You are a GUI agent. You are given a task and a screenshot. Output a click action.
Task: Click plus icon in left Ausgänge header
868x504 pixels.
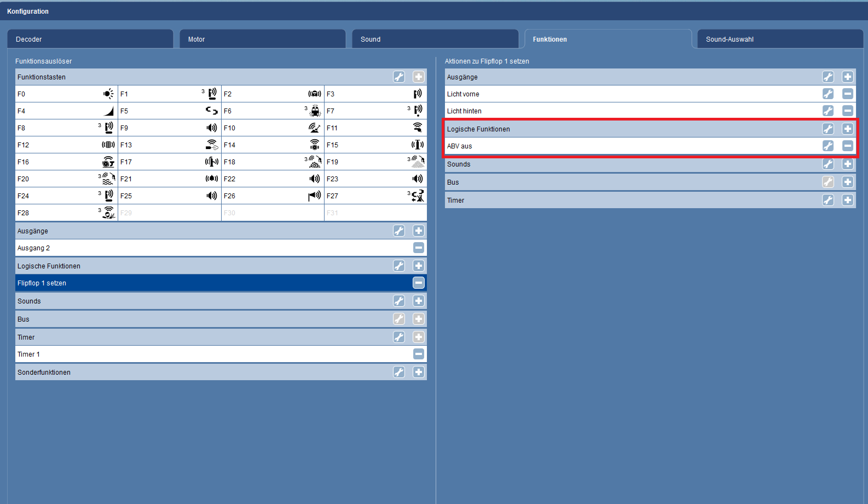(419, 231)
